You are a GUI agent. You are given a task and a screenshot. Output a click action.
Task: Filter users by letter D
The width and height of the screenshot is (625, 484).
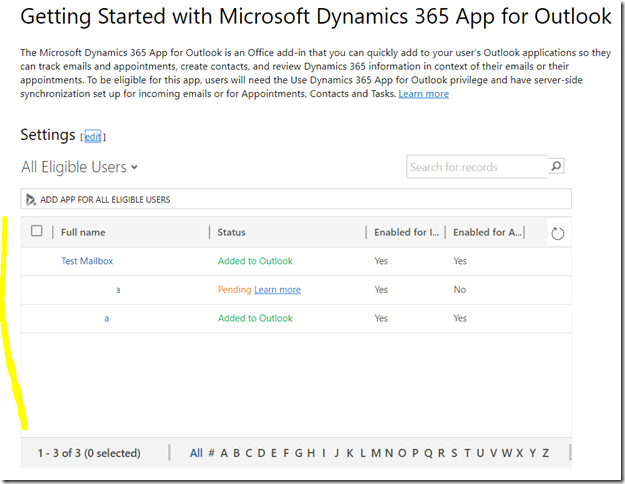click(261, 453)
